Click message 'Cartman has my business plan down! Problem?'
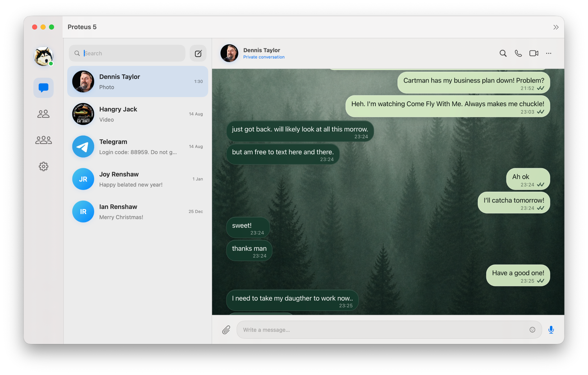Viewport: 588px width, 375px height. click(473, 83)
